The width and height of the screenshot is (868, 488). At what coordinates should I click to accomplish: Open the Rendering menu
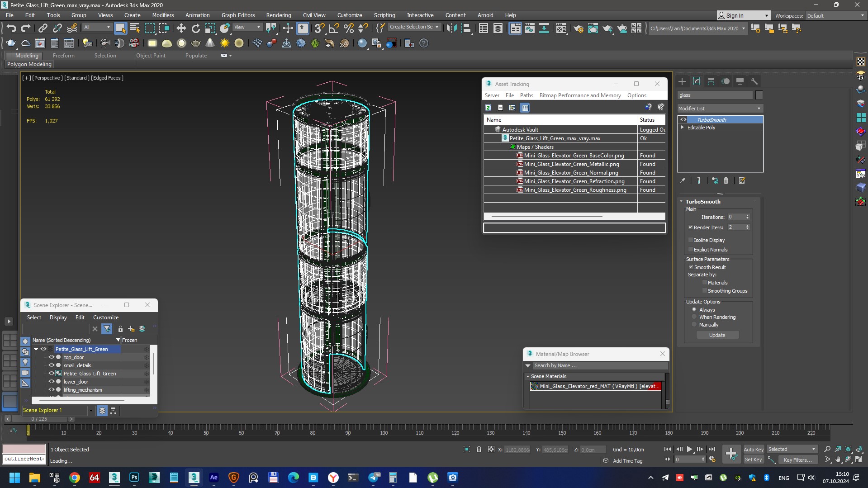tap(279, 15)
